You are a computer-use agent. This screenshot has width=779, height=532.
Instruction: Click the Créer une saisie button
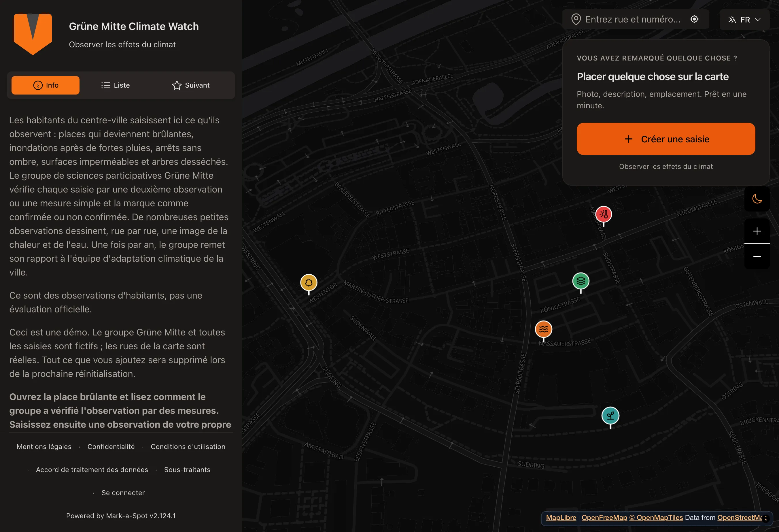665,139
